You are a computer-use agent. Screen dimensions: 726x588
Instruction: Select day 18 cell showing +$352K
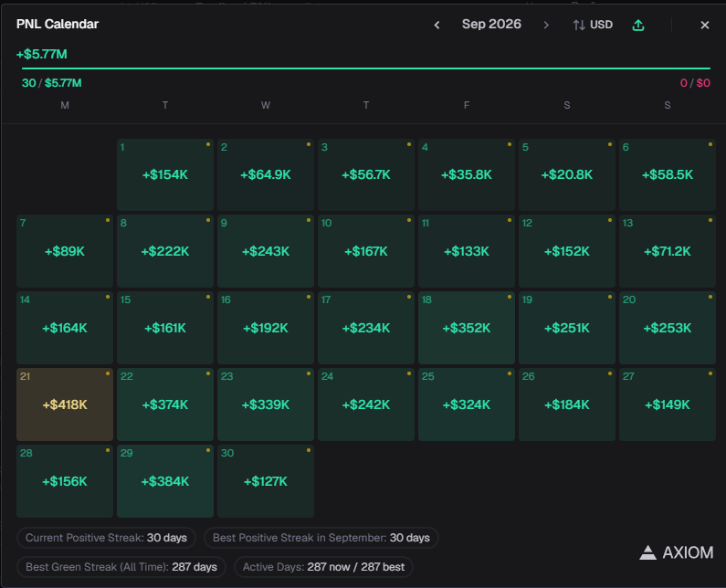pyautogui.click(x=467, y=328)
